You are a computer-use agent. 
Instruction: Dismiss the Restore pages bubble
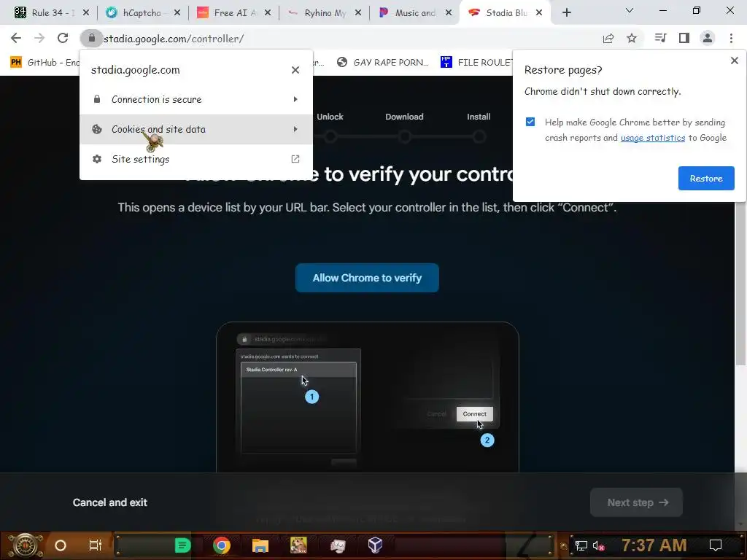(734, 61)
